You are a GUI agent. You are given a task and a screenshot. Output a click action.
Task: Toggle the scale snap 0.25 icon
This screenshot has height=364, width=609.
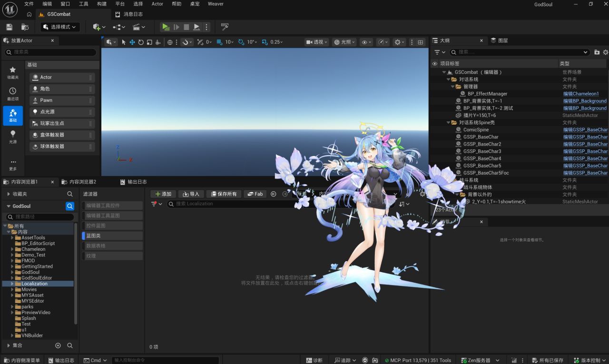265,42
